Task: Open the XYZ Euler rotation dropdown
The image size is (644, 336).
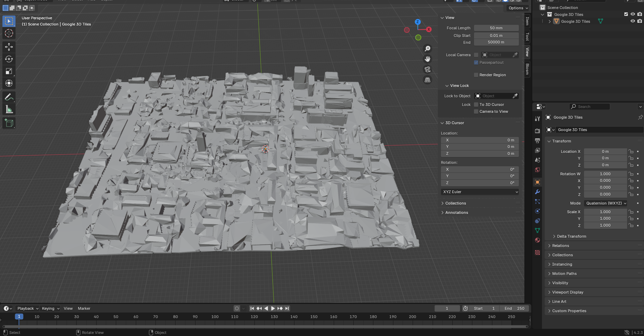Action: pyautogui.click(x=480, y=192)
